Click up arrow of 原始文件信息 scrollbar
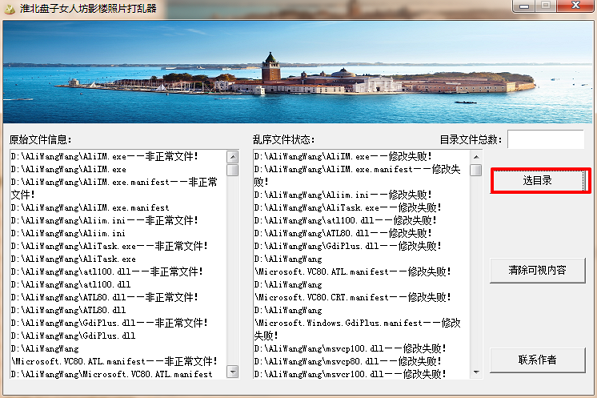 [x=232, y=157]
